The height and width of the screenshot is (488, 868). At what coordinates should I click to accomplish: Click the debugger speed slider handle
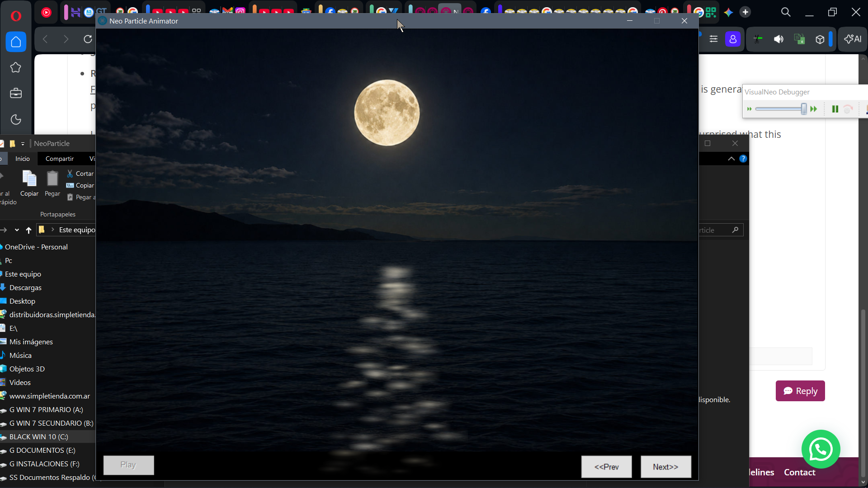coord(804,109)
